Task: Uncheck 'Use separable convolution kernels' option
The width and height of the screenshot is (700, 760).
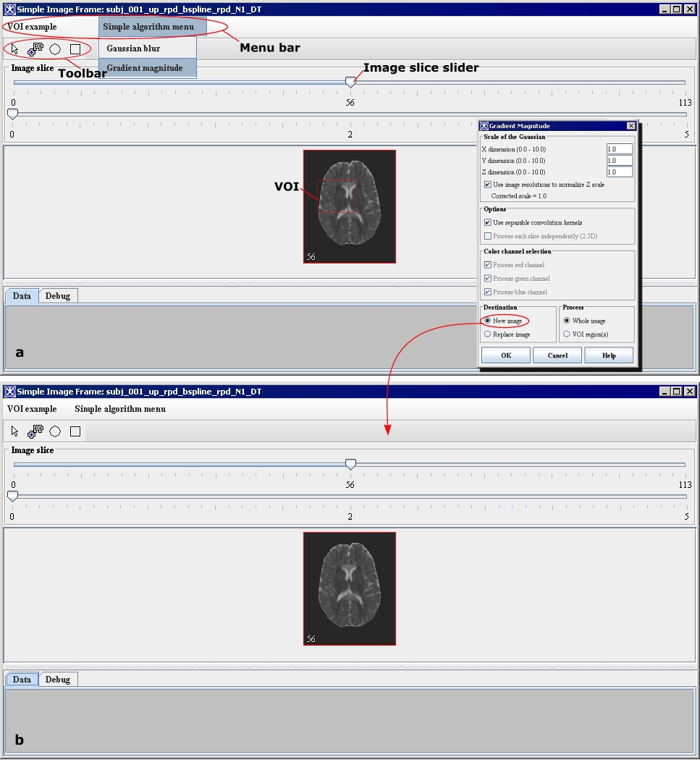Action: coord(488,223)
